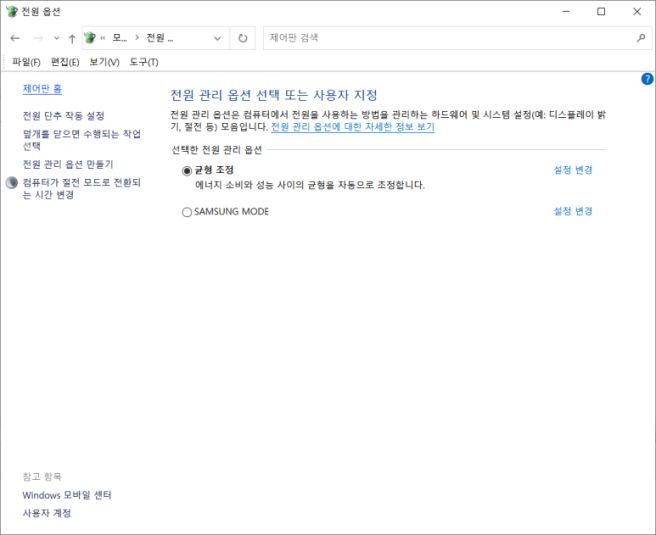
Task: Maximize the 전원 옵션 window
Action: pos(601,12)
